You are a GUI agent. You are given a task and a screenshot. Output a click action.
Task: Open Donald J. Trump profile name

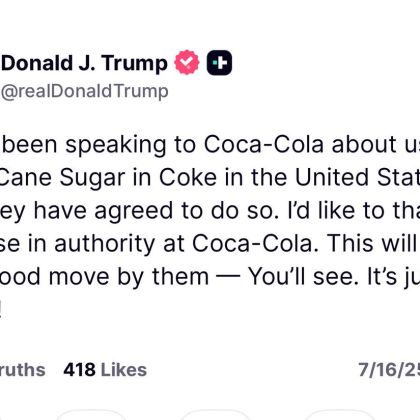tap(84, 63)
